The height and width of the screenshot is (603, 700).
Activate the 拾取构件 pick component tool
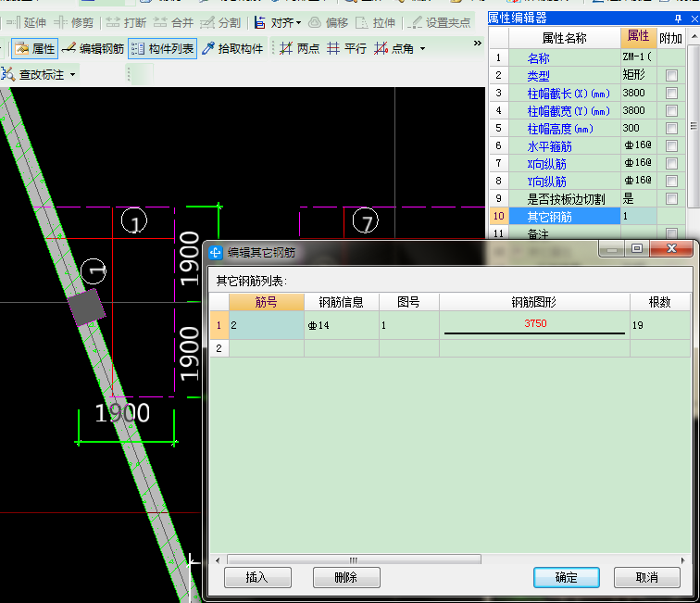click(232, 49)
